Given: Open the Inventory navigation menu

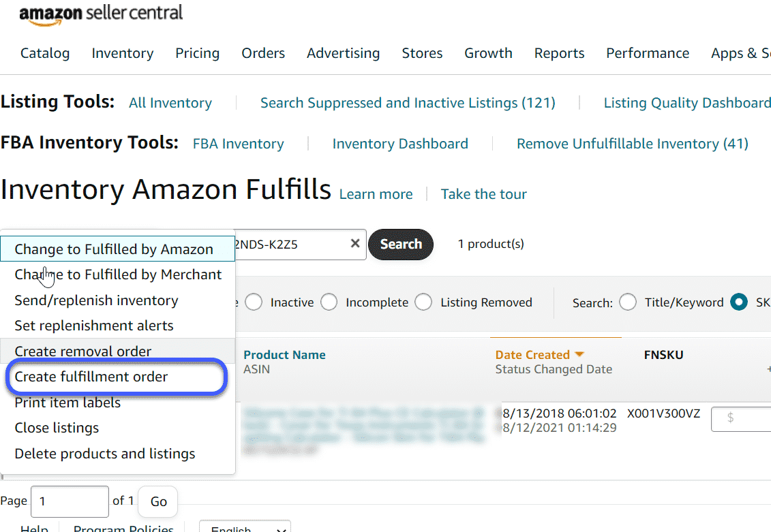Looking at the screenshot, I should coord(122,53).
